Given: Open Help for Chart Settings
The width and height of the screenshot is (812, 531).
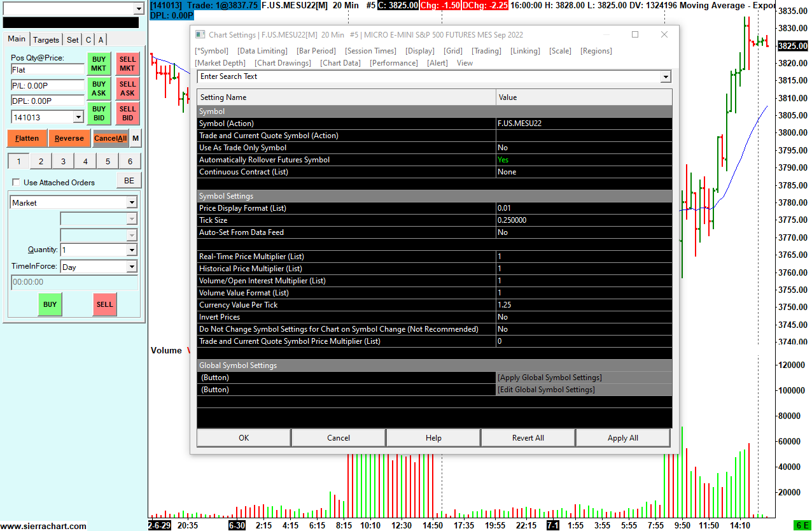Looking at the screenshot, I should (x=433, y=438).
